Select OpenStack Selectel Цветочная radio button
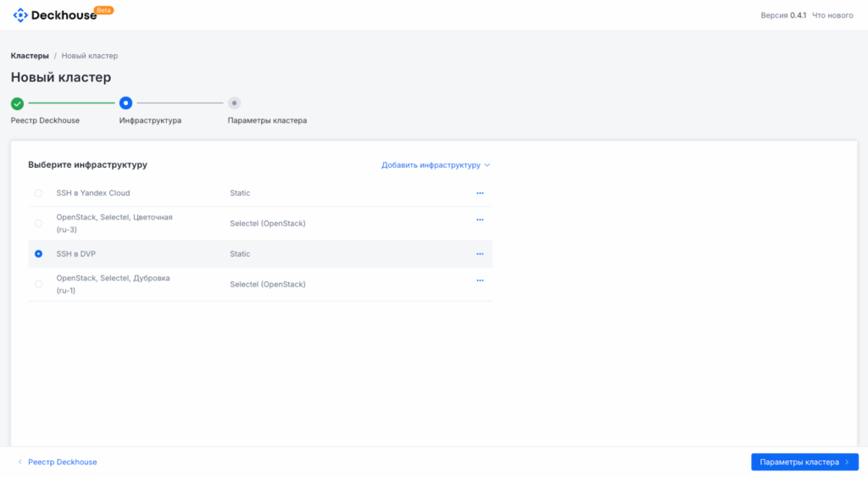Viewport: 868px width, 477px height. tap(38, 224)
